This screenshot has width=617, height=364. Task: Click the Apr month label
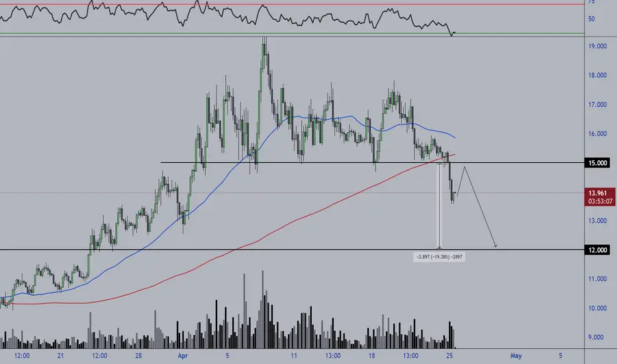pos(183,356)
